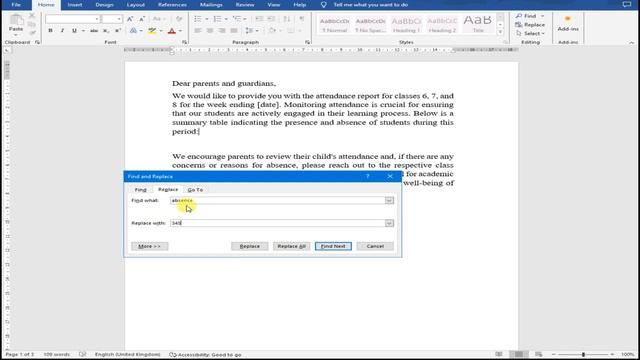Toggle Underline formatting

74,31
